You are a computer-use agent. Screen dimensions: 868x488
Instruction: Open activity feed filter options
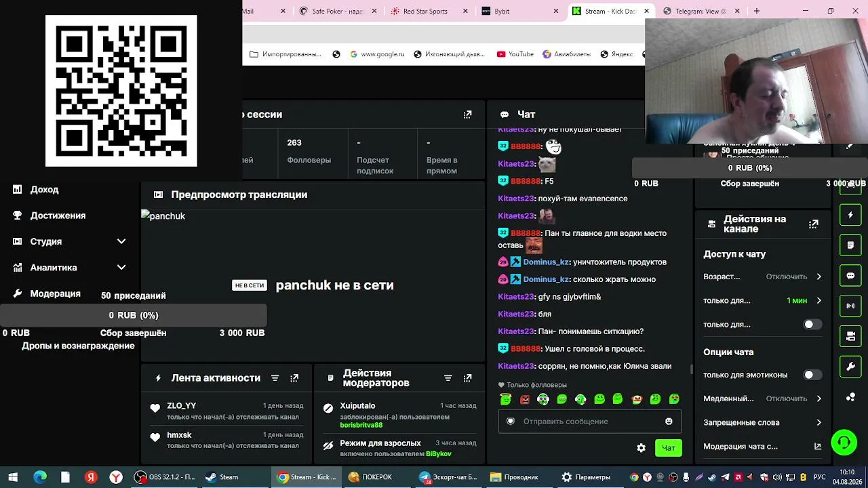[x=275, y=378]
